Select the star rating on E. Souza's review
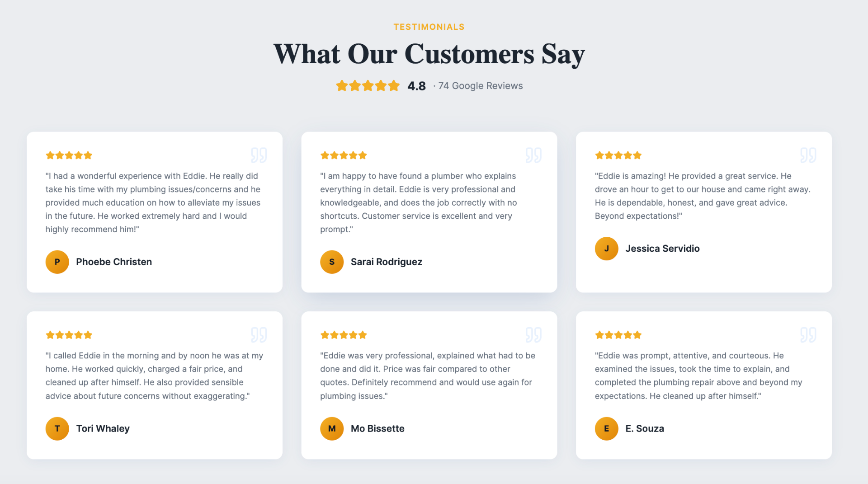This screenshot has width=868, height=484. pyautogui.click(x=618, y=335)
